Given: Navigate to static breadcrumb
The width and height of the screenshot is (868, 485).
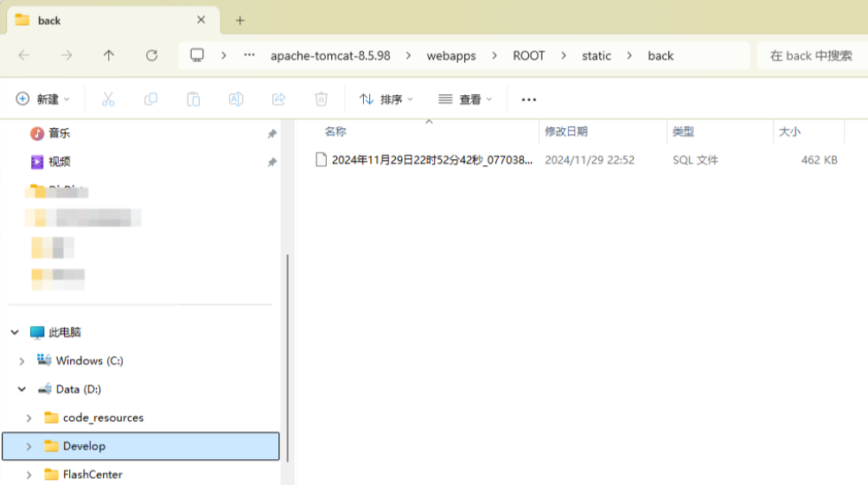Looking at the screenshot, I should (597, 56).
